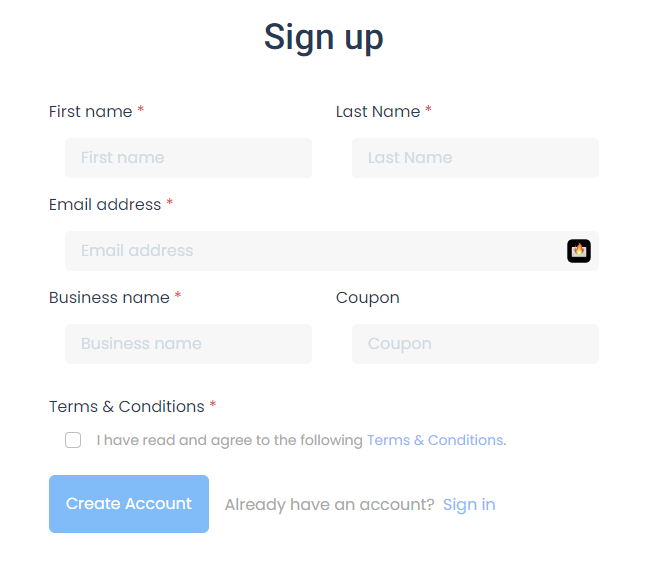Select the Business name input field
Screen dimensions: 650x579
tap(188, 344)
